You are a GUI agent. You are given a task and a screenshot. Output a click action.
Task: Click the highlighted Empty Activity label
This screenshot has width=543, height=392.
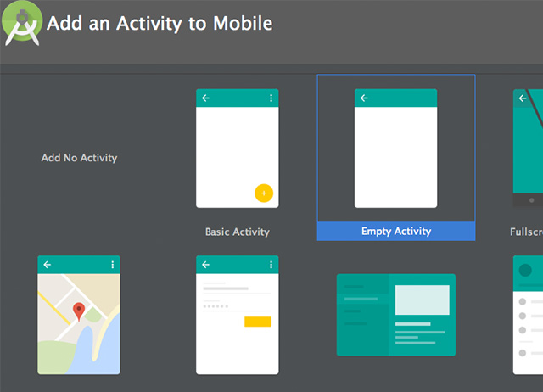pyautogui.click(x=396, y=232)
